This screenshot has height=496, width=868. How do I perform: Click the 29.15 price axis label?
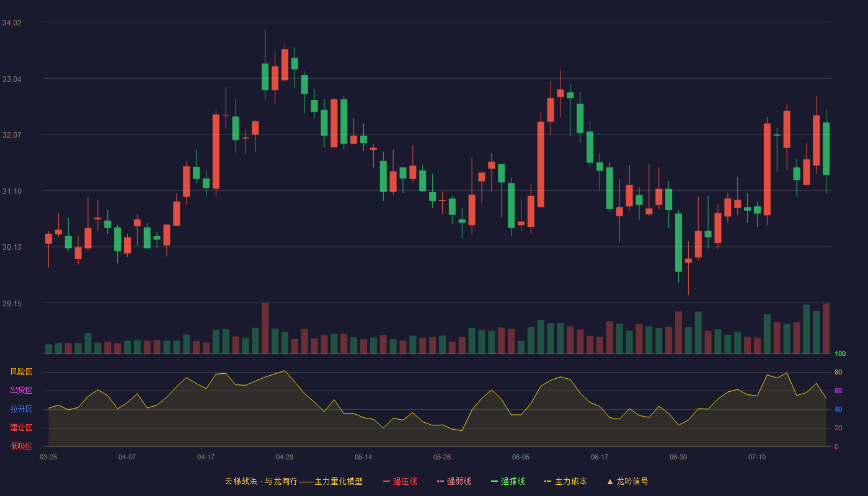(x=12, y=304)
